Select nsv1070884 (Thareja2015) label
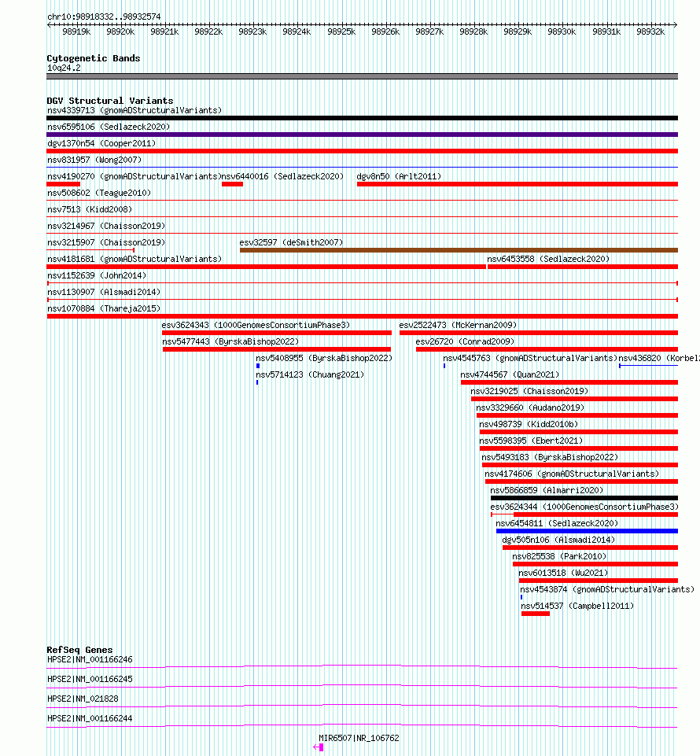This screenshot has height=756, width=700. (104, 308)
